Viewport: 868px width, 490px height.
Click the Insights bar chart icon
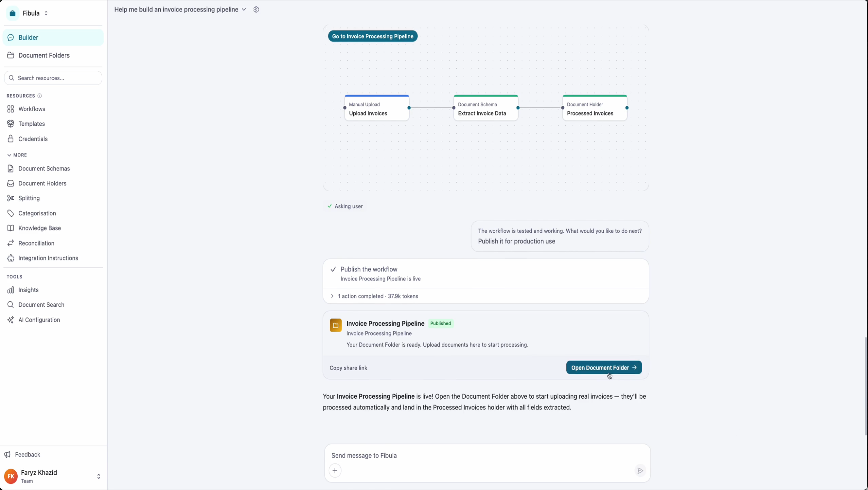tap(11, 290)
